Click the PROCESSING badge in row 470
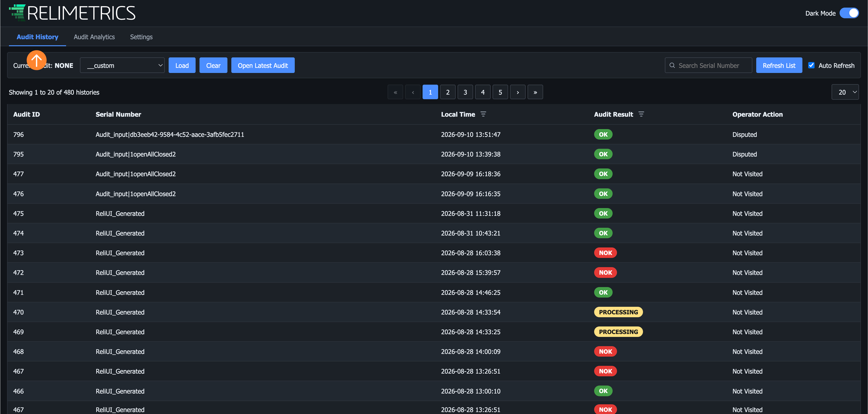This screenshot has width=868, height=414. pyautogui.click(x=618, y=312)
